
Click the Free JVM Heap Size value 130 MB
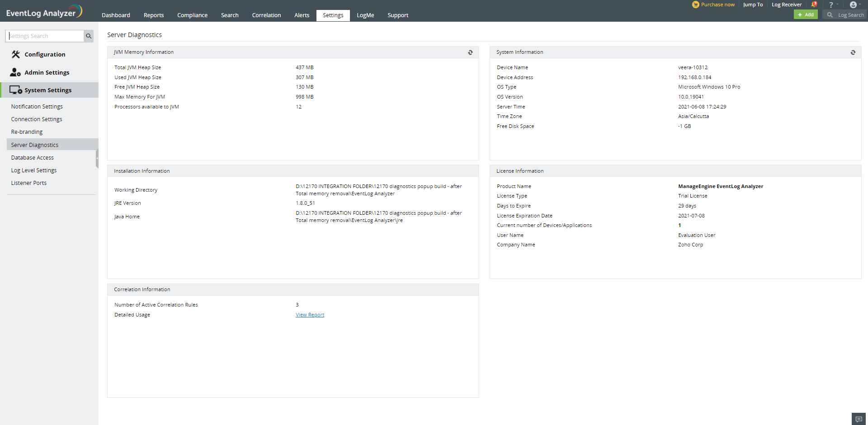point(305,87)
